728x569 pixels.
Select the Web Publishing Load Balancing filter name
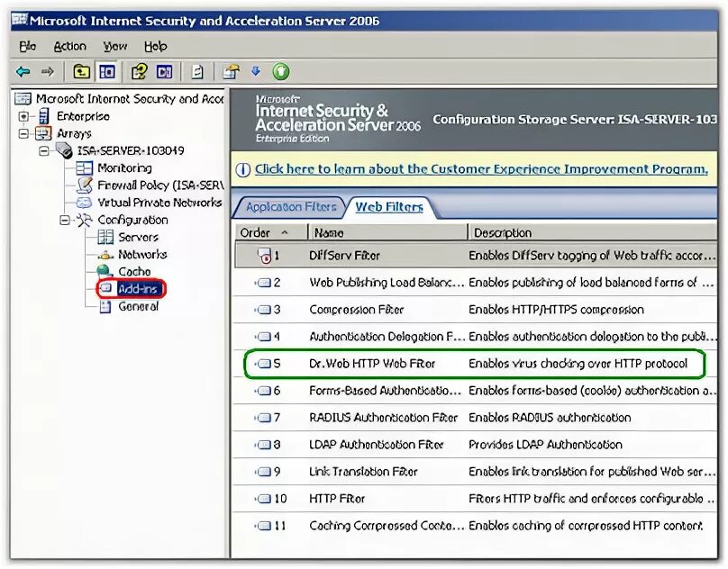387,283
